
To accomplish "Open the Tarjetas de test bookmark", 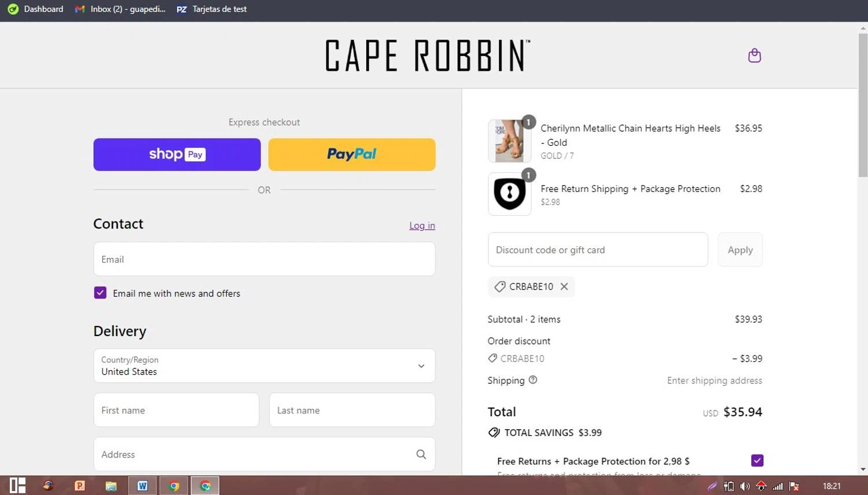I will [212, 9].
